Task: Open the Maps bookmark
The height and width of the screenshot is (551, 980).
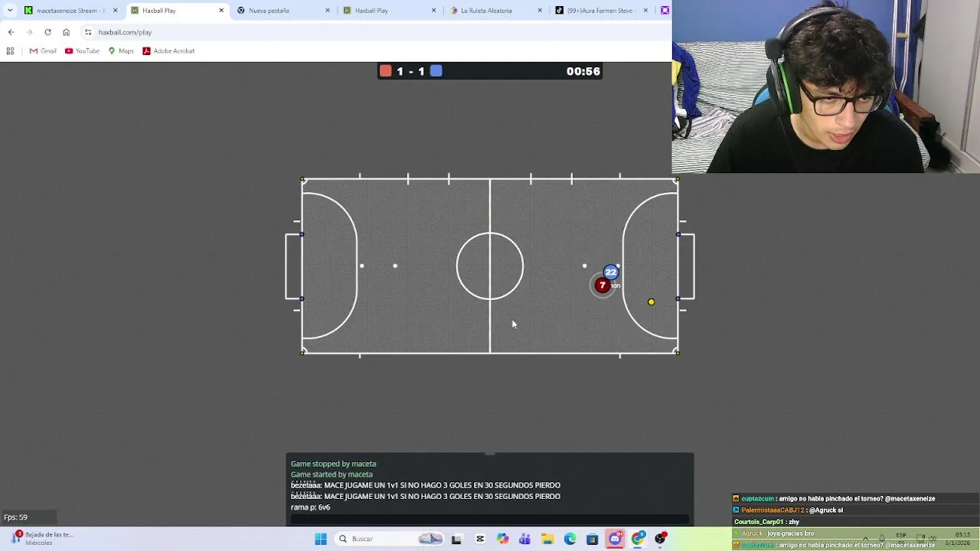Action: pyautogui.click(x=121, y=51)
